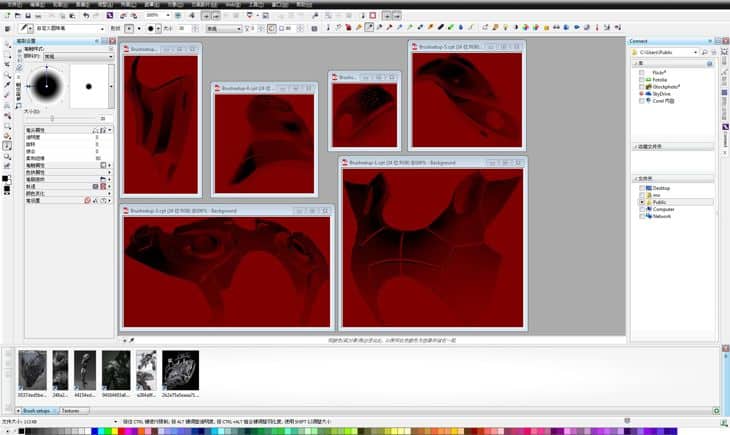730x435 pixels.
Task: Enable the SkyDrive source checkbox
Action: (643, 94)
